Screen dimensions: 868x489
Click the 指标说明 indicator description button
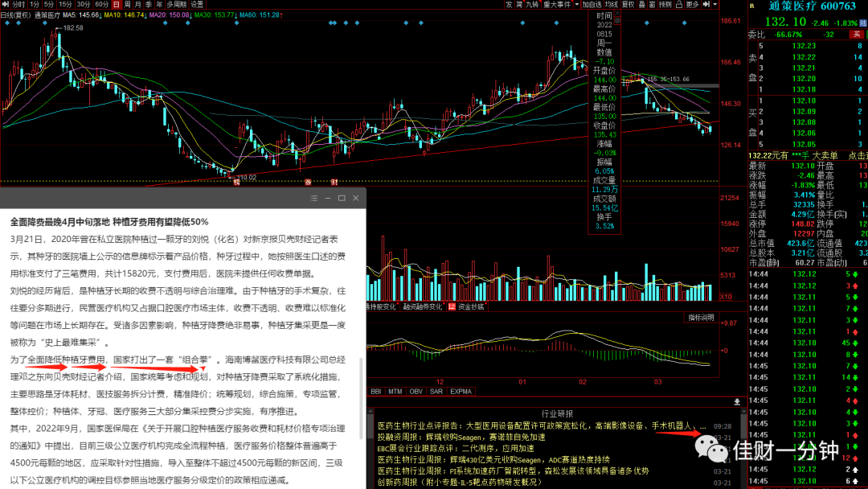click(701, 318)
